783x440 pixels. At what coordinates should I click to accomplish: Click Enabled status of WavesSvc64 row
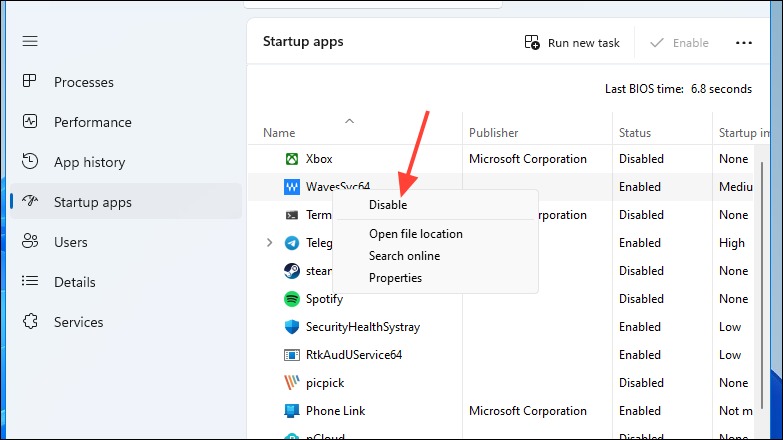coord(640,187)
